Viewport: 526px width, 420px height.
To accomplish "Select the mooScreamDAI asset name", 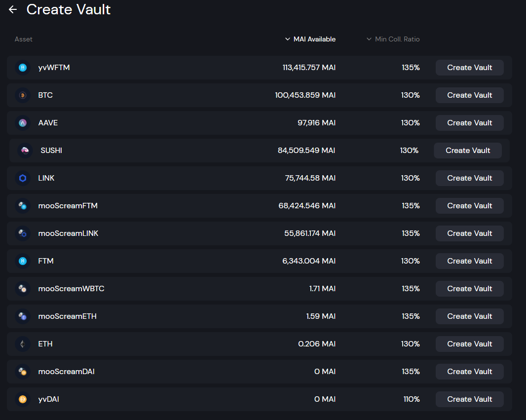I will pyautogui.click(x=67, y=372).
